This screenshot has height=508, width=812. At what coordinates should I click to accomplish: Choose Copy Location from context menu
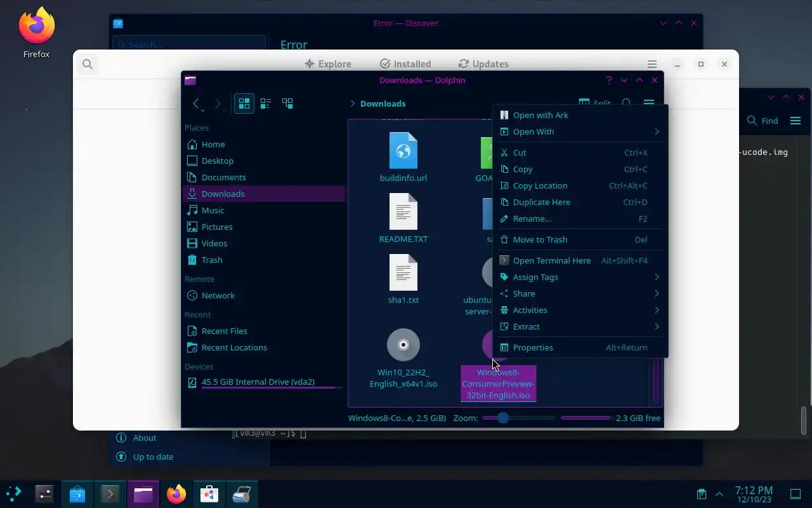[x=580, y=185]
